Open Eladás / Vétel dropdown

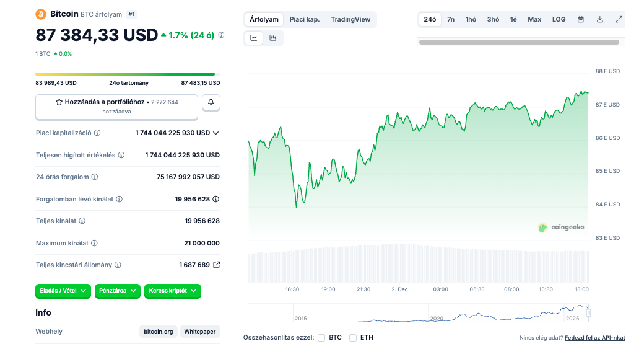(63, 291)
